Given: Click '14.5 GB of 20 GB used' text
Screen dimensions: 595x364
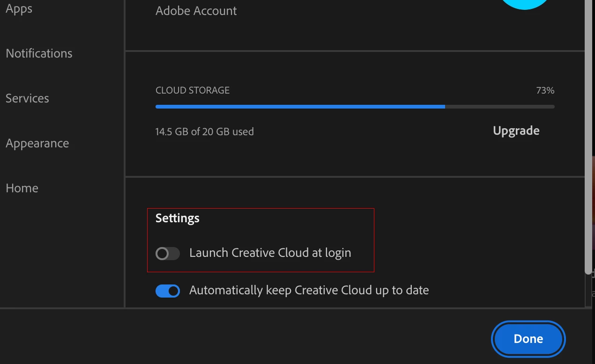Looking at the screenshot, I should [204, 131].
